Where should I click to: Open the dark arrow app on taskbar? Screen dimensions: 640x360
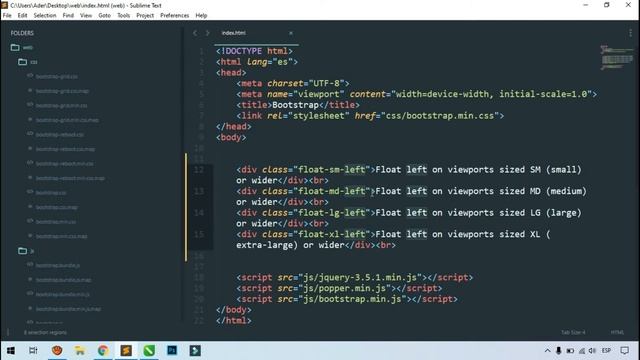[195, 351]
